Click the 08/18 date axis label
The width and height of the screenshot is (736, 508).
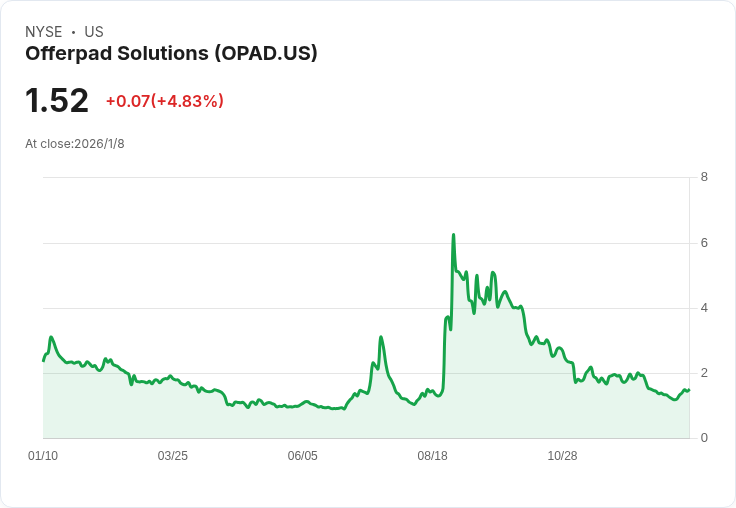tap(433, 455)
